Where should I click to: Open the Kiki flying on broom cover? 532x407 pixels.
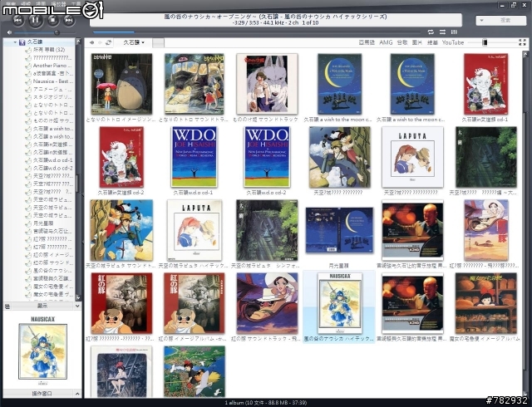click(195, 371)
